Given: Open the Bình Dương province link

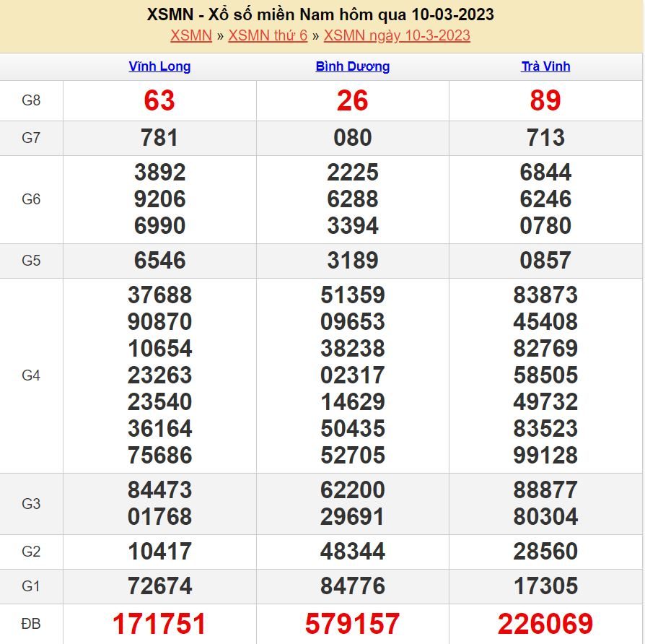Looking at the screenshot, I should tap(353, 66).
